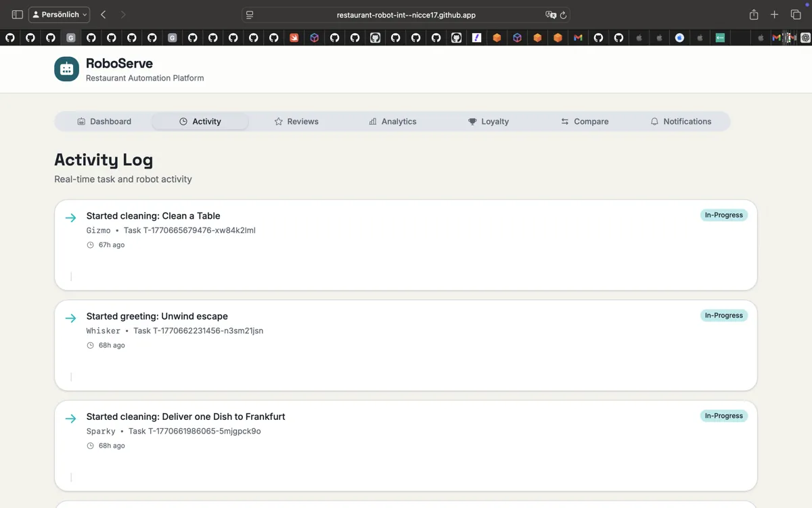This screenshot has width=812, height=508.
Task: Click the Share icon in Safari toolbar
Action: [754, 15]
